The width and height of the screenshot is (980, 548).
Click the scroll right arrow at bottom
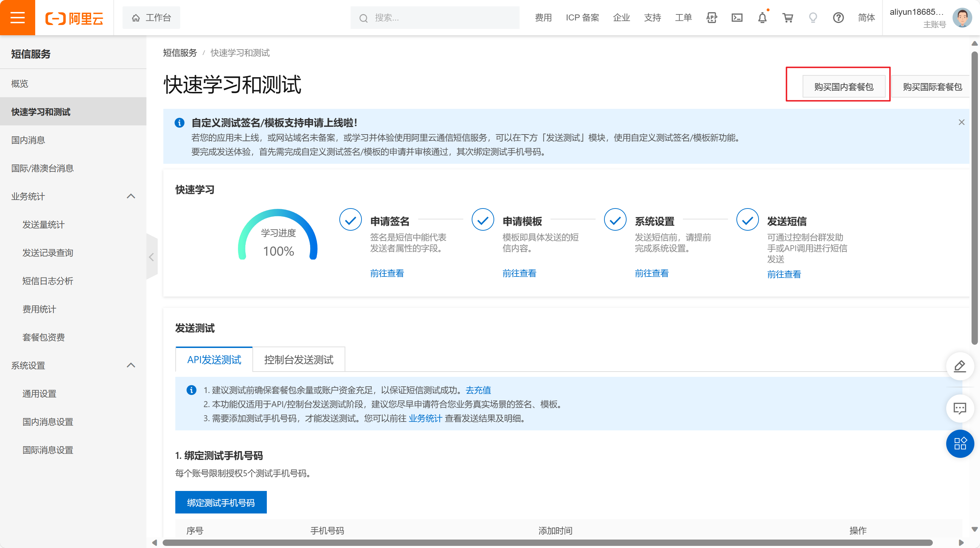961,543
